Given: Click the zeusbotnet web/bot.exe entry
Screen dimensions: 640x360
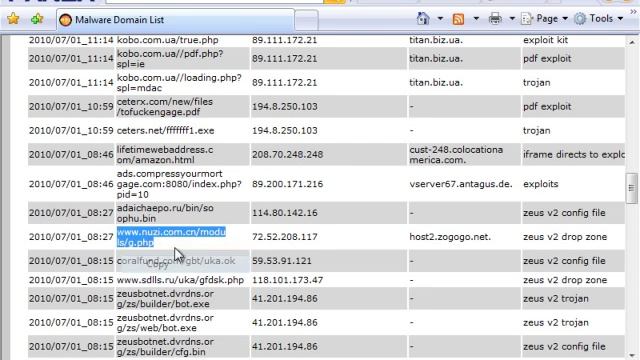Looking at the screenshot, I should point(165,323).
